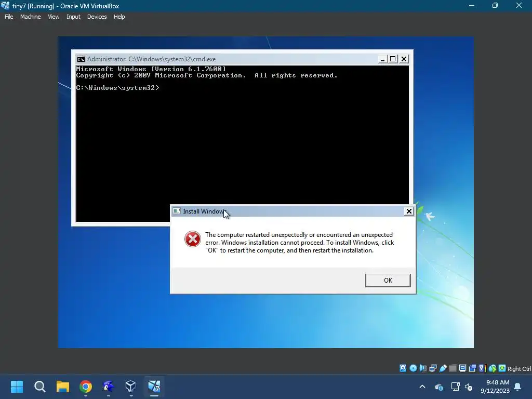Click the Right Ctrl host key label

coord(519,369)
